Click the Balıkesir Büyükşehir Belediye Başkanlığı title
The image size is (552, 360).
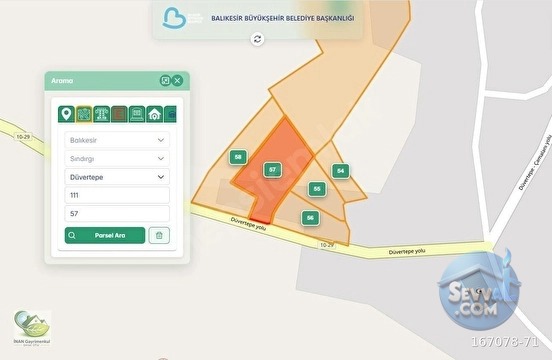(283, 18)
